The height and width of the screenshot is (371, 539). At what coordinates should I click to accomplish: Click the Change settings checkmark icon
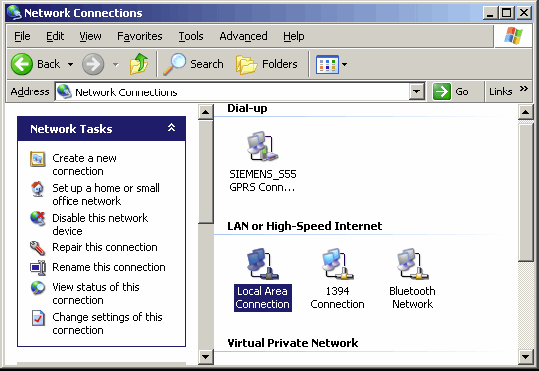[38, 318]
